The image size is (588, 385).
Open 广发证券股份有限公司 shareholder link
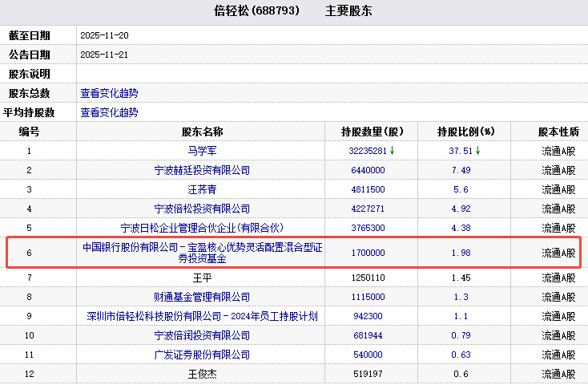click(202, 355)
